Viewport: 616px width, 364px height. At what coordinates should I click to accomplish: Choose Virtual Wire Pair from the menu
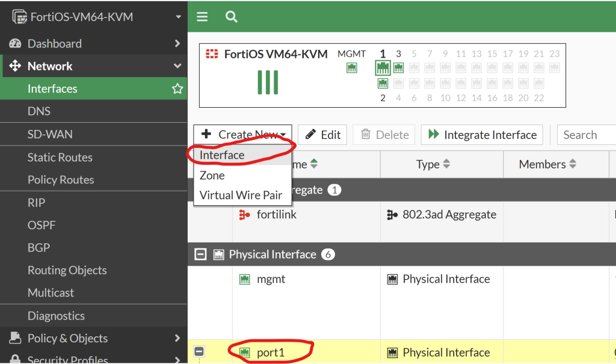[242, 195]
